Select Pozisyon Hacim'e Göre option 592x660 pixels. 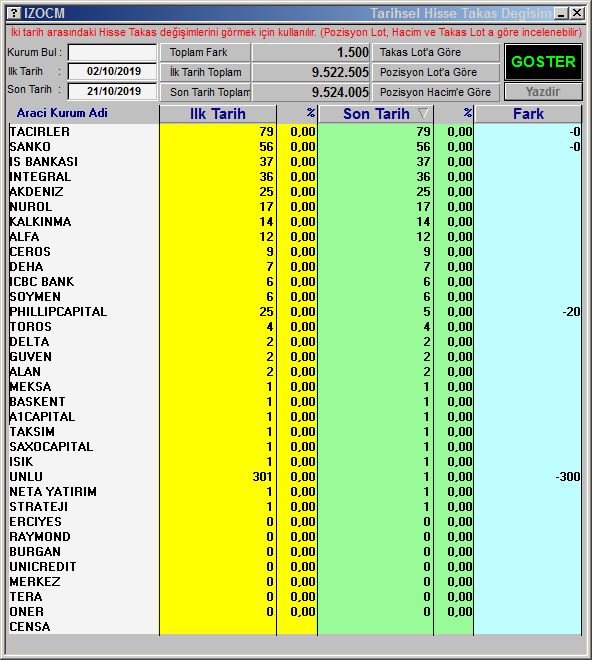[436, 92]
